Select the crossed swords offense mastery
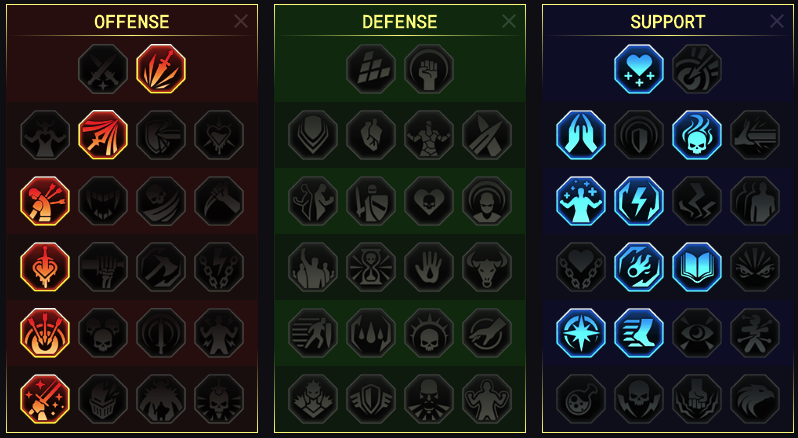The width and height of the screenshot is (798, 438). [103, 69]
